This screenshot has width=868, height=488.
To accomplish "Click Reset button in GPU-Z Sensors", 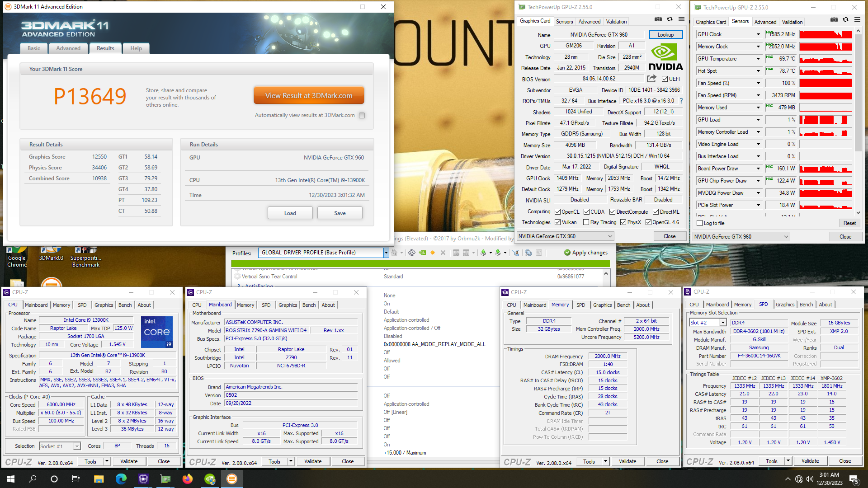I will click(849, 223).
